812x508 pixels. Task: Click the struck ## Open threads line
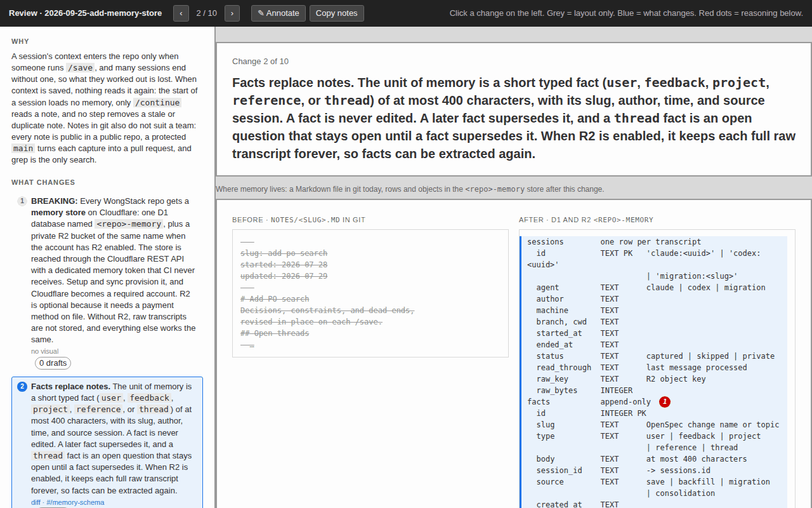pyautogui.click(x=275, y=333)
